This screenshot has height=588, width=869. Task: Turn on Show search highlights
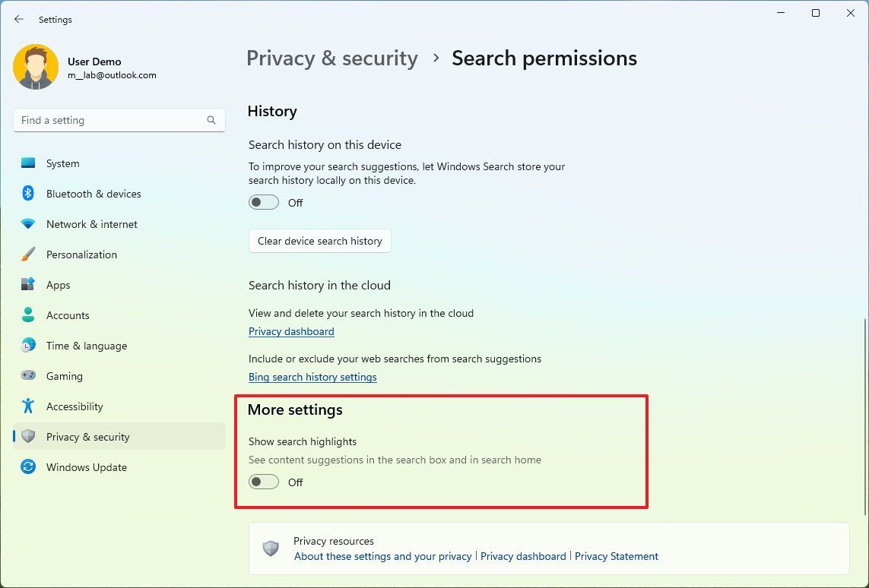[264, 482]
